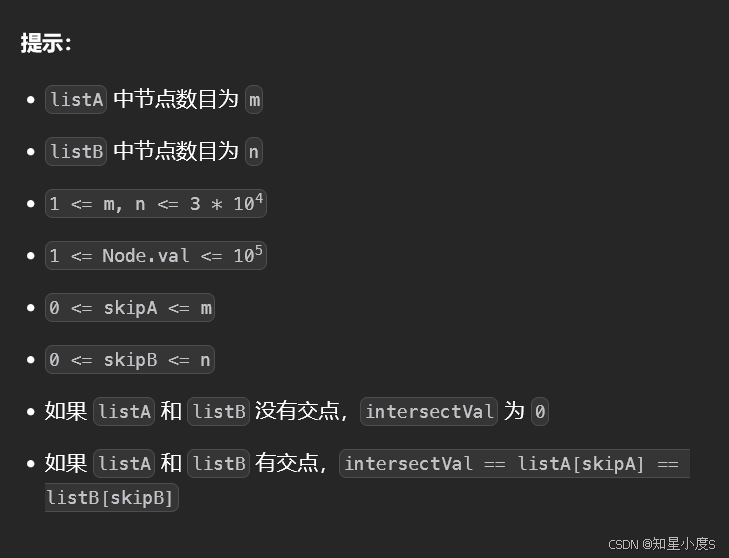This screenshot has width=729, height=558.
Task: Click the first listB code tag
Action: 76,152
